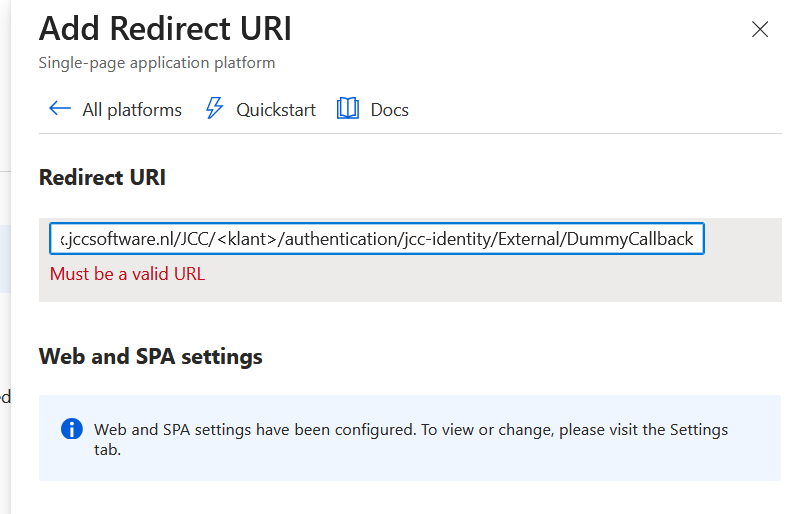799x514 pixels.
Task: Go back to All platforms
Action: click(x=132, y=110)
